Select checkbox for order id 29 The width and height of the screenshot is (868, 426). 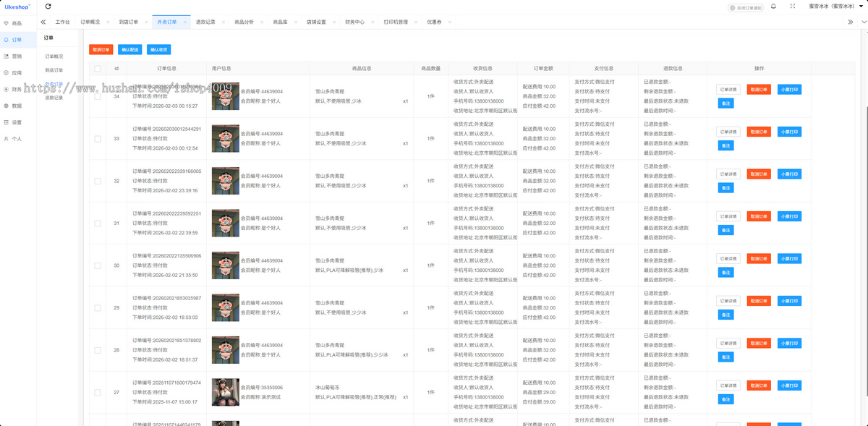(x=97, y=307)
